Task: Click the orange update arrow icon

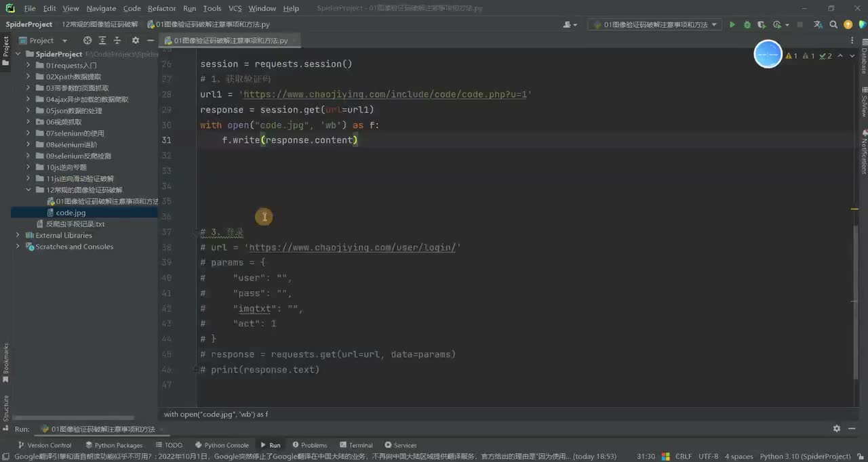Action: 847,24
